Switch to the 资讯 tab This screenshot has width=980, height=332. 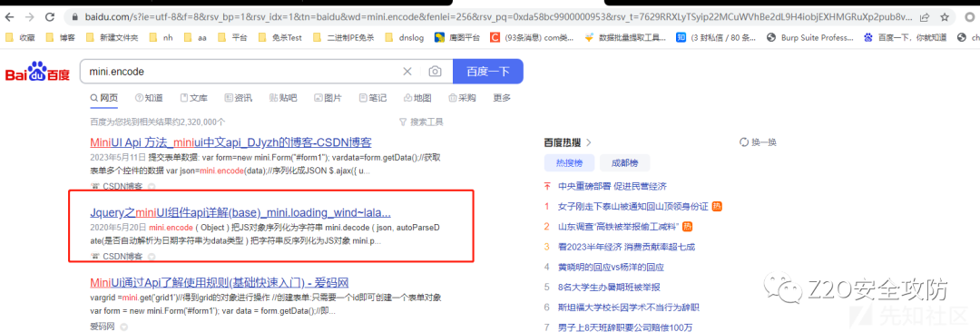click(x=239, y=98)
